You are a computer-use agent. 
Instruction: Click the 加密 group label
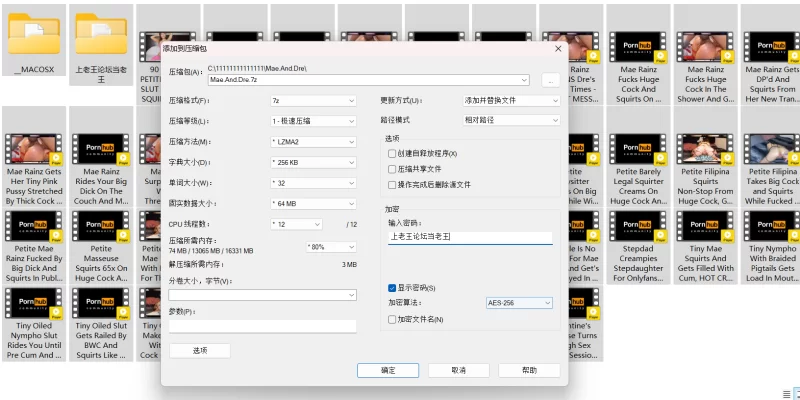coord(392,209)
